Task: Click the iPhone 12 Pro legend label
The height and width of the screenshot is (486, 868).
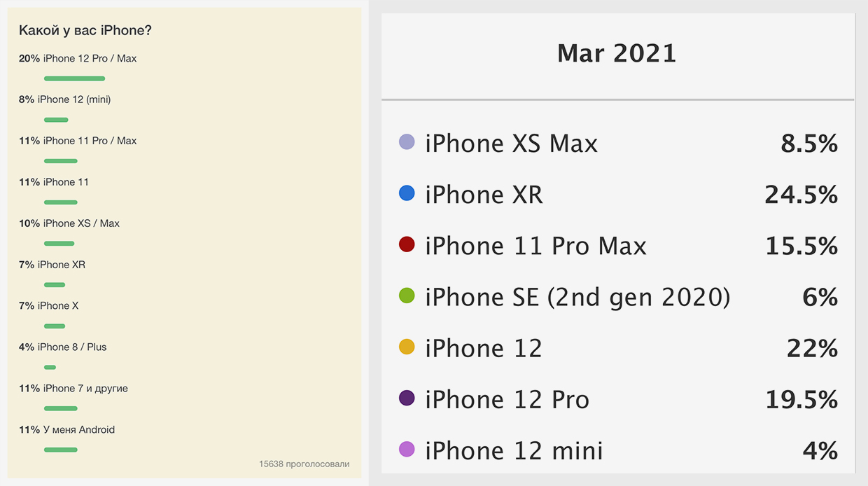Action: click(507, 400)
